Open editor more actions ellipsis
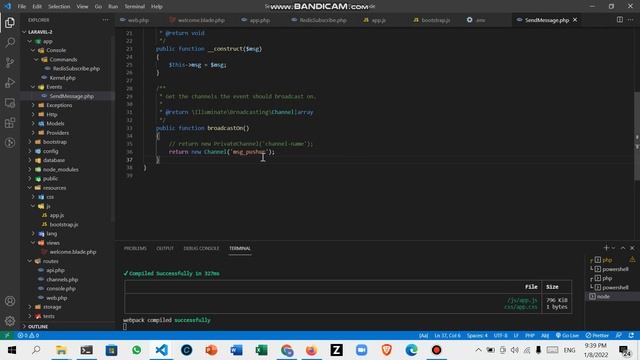This screenshot has height=360, width=640. (631, 20)
